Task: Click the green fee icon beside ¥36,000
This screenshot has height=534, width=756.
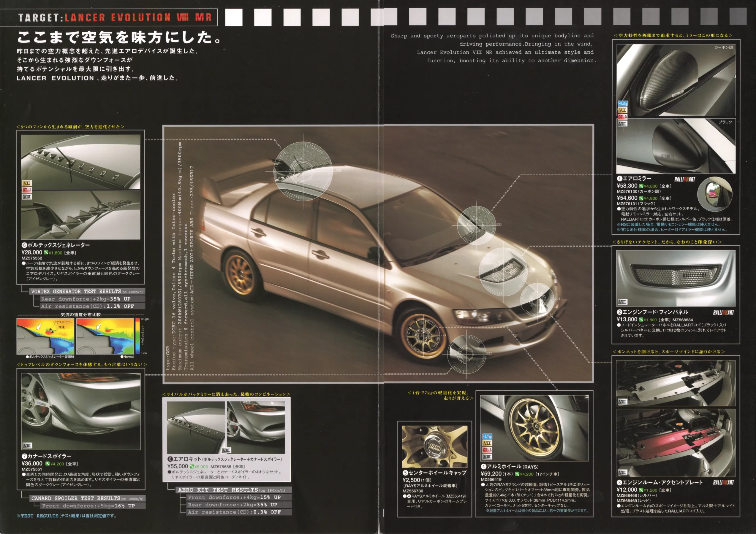Action: tap(48, 464)
